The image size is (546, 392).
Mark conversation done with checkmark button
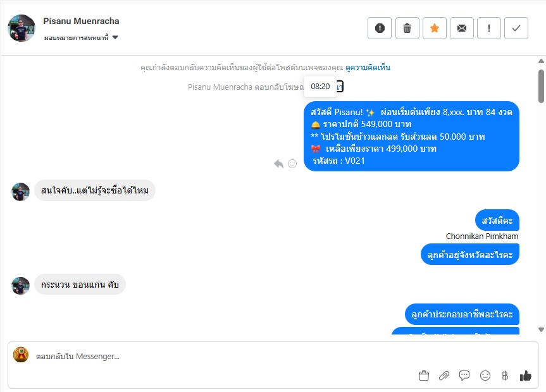pyautogui.click(x=516, y=28)
